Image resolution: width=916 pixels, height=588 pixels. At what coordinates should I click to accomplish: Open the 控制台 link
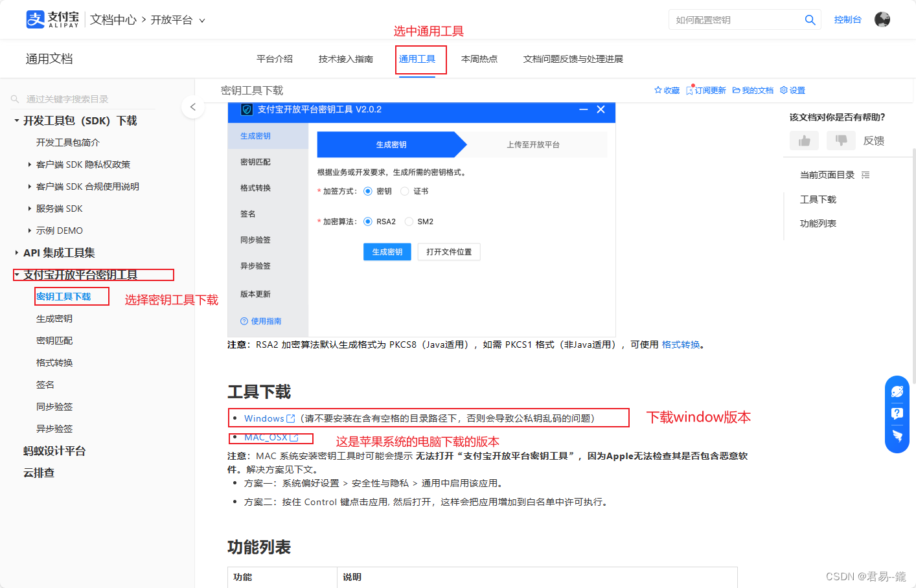coord(848,20)
